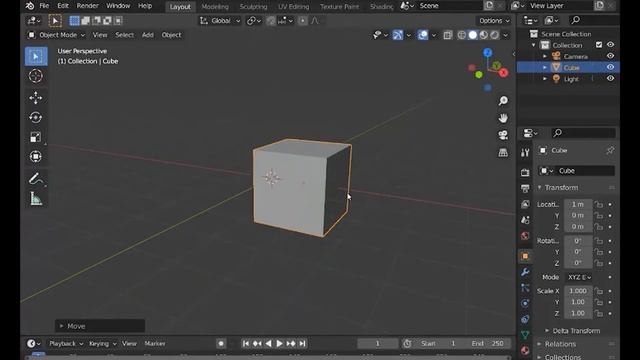Open the Render properties tab icon
Viewport: 640px width, 360px height.
point(525,172)
